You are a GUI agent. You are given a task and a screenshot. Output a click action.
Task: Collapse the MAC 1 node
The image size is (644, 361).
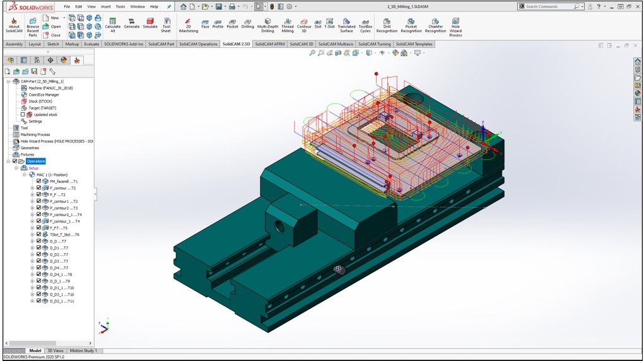point(25,175)
